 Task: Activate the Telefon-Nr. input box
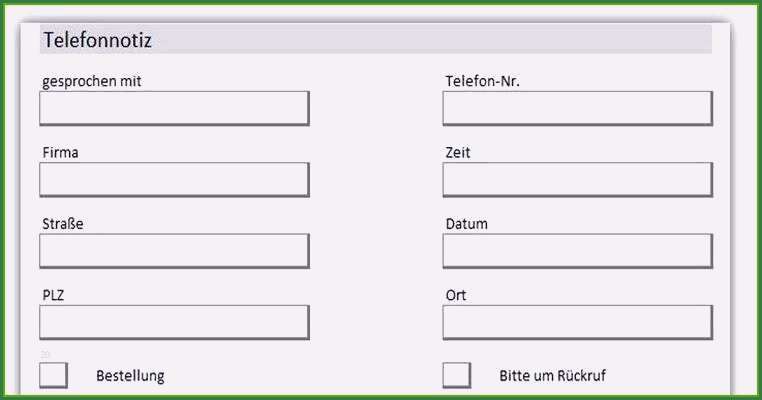(577, 108)
